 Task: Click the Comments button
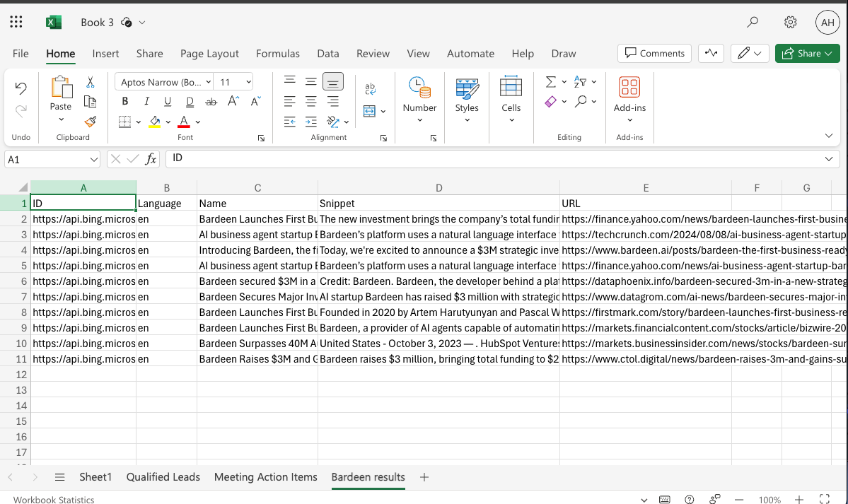point(654,53)
